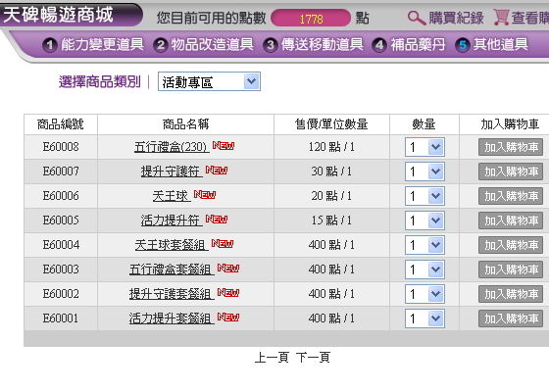The image size is (549, 392).
Task: Click blue numbered circle 5 for 其他道具
Action: (x=462, y=45)
